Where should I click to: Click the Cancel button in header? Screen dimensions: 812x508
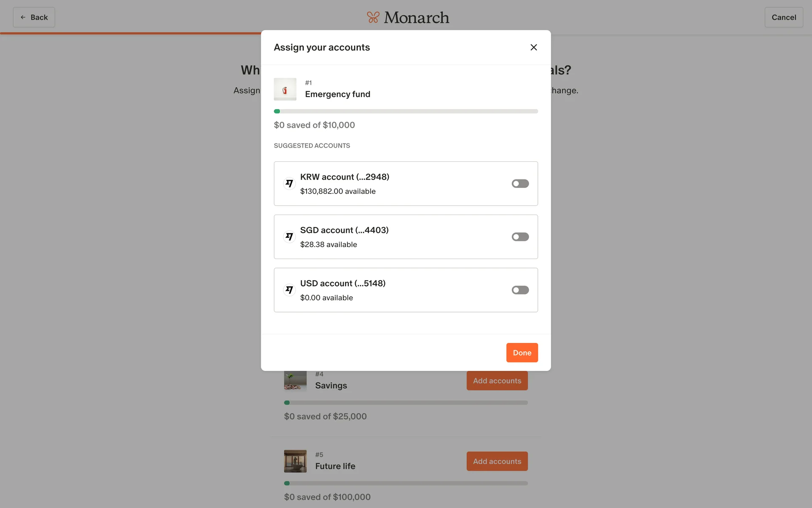point(783,17)
